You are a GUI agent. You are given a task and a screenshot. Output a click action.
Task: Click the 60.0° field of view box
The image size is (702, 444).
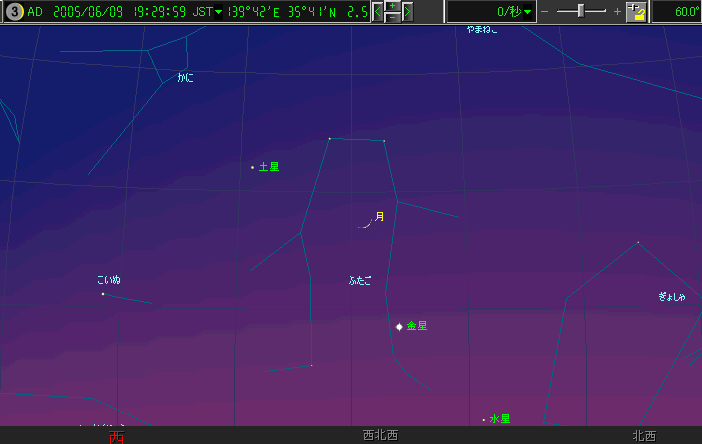pyautogui.click(x=677, y=12)
